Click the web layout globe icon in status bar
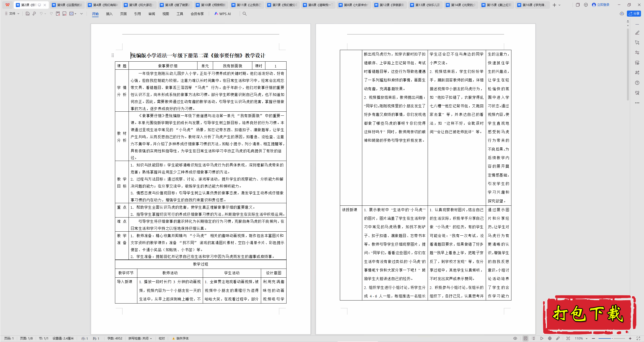644x342 pixels. pos(550,338)
